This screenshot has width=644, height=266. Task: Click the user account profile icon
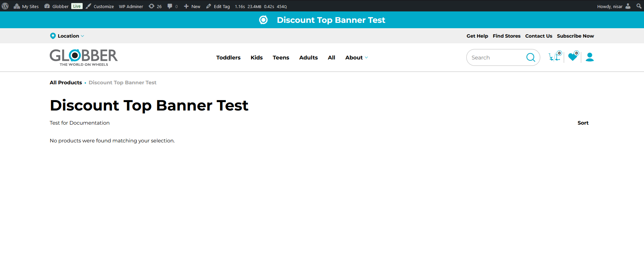pyautogui.click(x=590, y=57)
